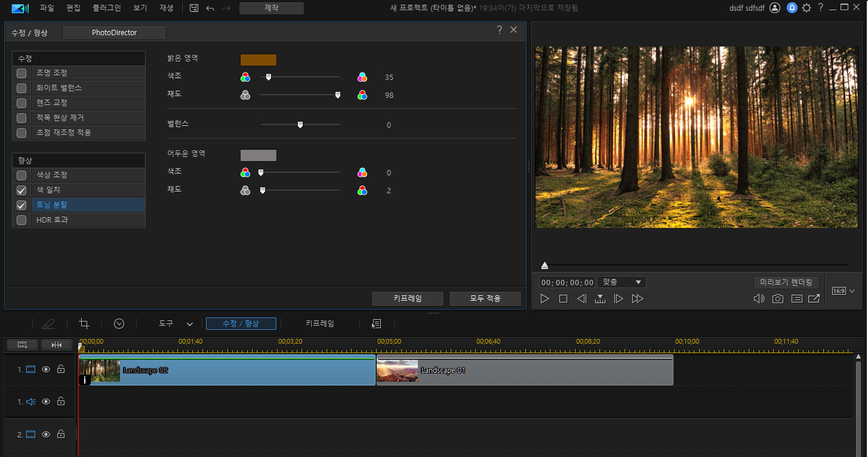Viewport: 868px width, 457px height.
Task: Click the 밸런스 slider handle
Action: coord(300,125)
